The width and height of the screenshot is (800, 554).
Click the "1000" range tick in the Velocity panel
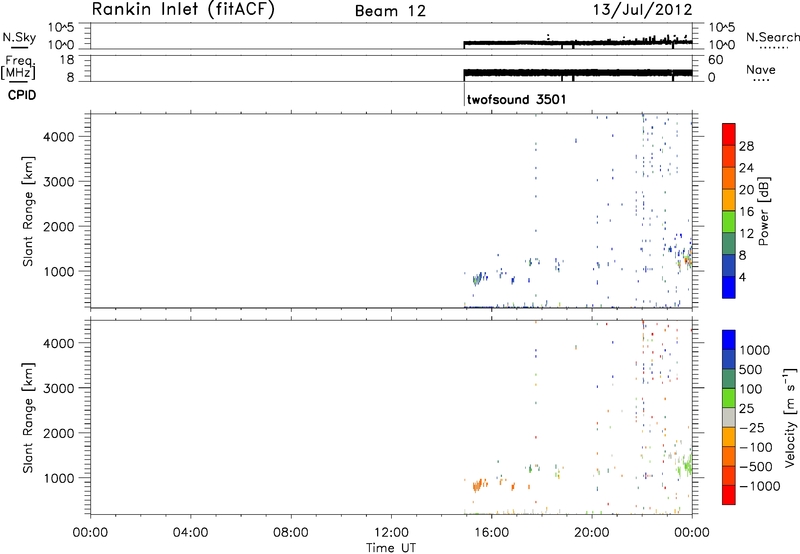tap(59, 478)
